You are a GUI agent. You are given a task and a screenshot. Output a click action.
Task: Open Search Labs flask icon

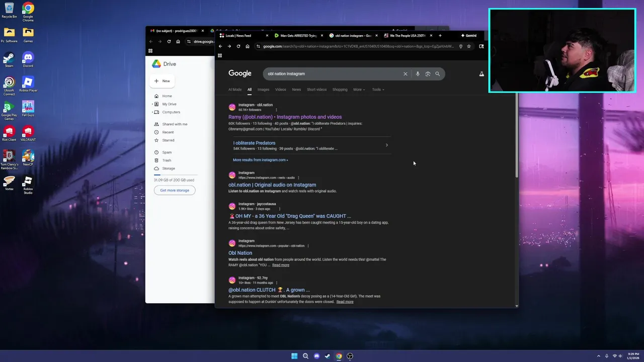481,74
